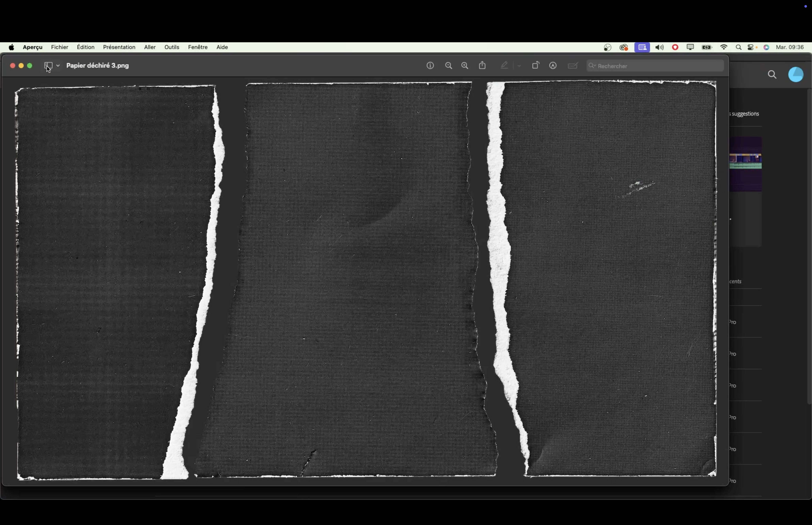Image resolution: width=812 pixels, height=525 pixels.
Task: Open the Présentation menu
Action: [119, 47]
